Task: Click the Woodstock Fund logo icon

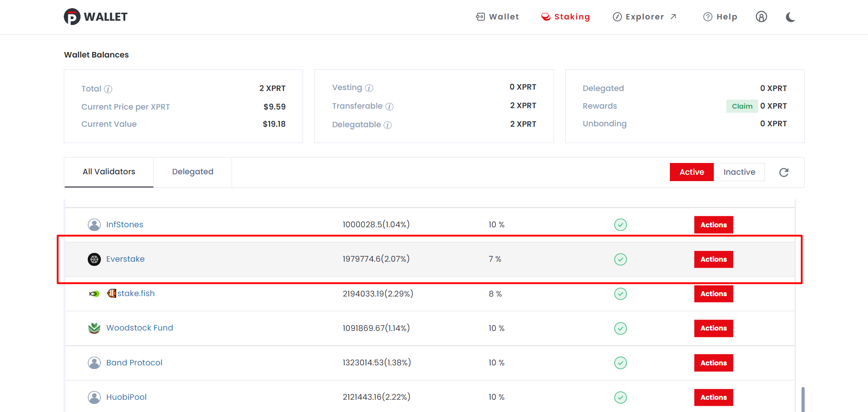Action: tap(94, 328)
